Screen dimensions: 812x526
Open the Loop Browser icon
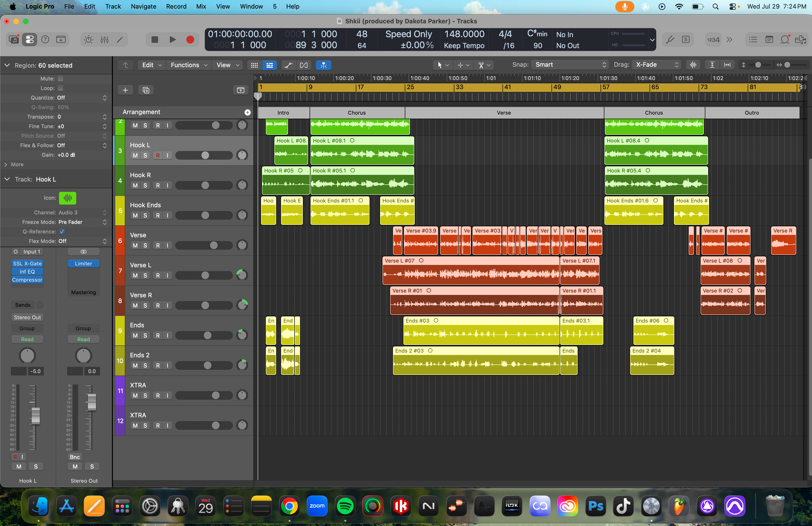click(785, 40)
